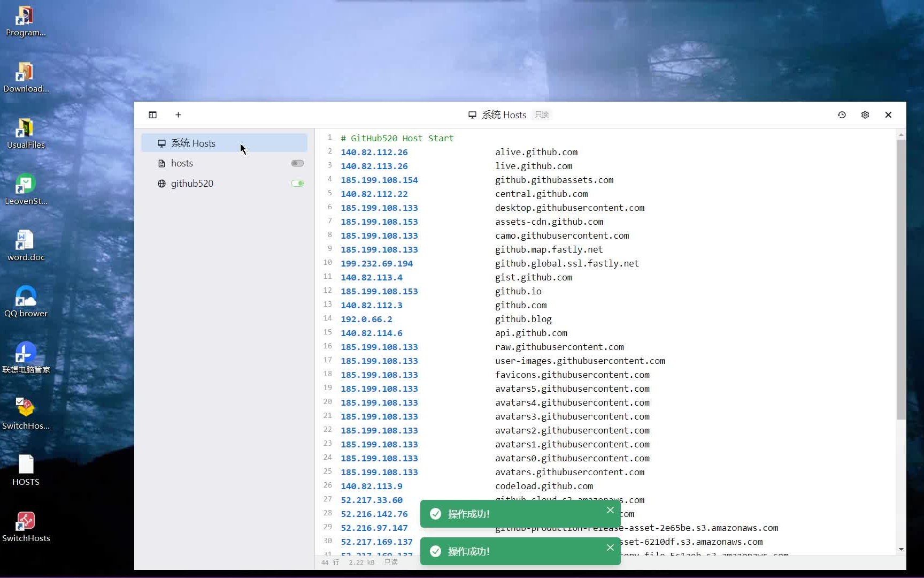
Task: Open word.doc desktop shortcut
Action: [26, 246]
